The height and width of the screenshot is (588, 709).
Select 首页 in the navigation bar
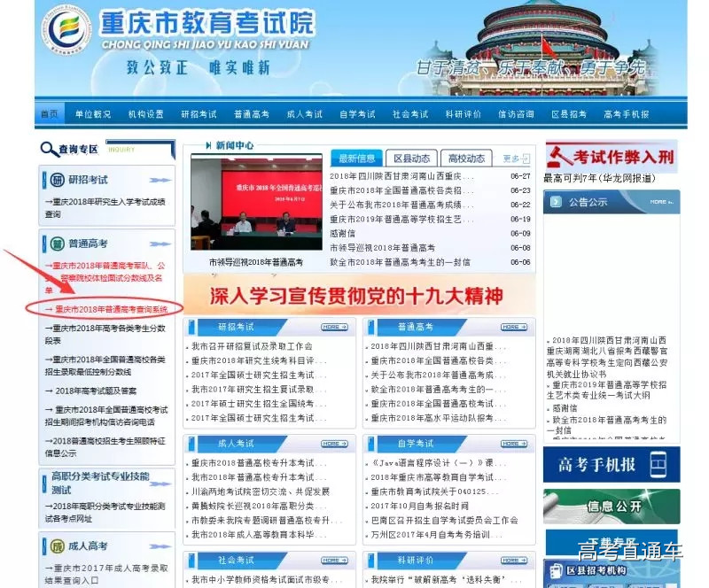click(50, 114)
